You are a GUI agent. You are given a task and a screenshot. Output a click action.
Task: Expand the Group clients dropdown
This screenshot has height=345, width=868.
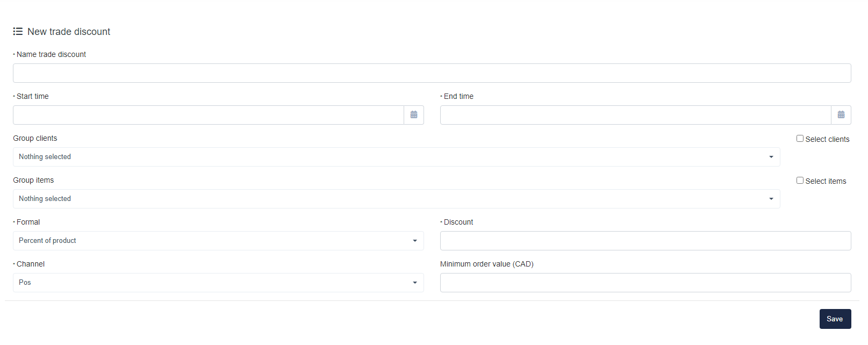(x=396, y=157)
